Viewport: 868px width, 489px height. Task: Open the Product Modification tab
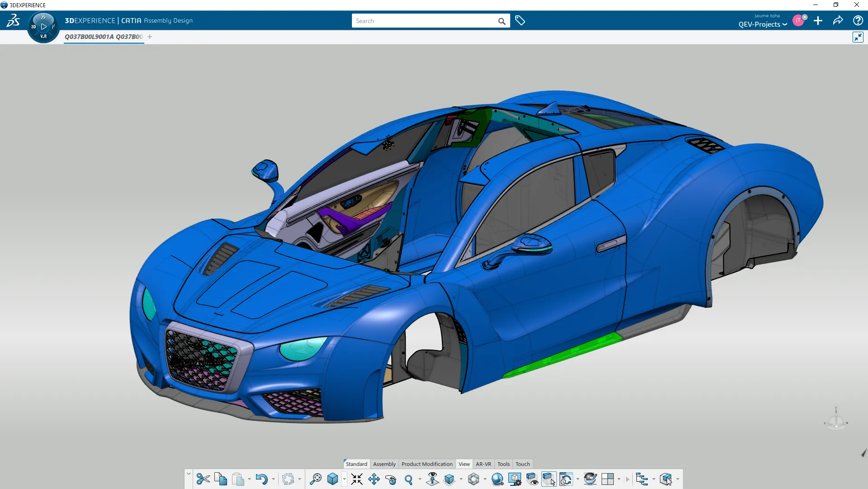click(427, 464)
